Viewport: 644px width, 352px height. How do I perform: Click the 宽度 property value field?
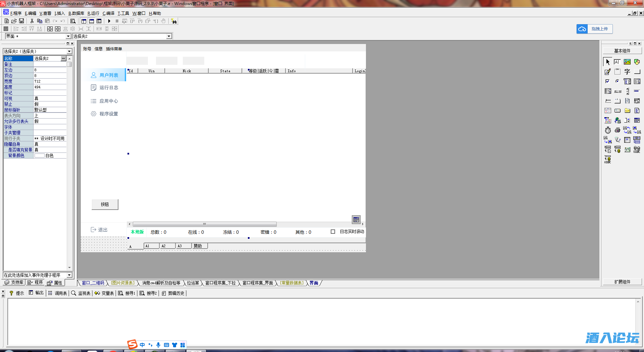(50, 81)
